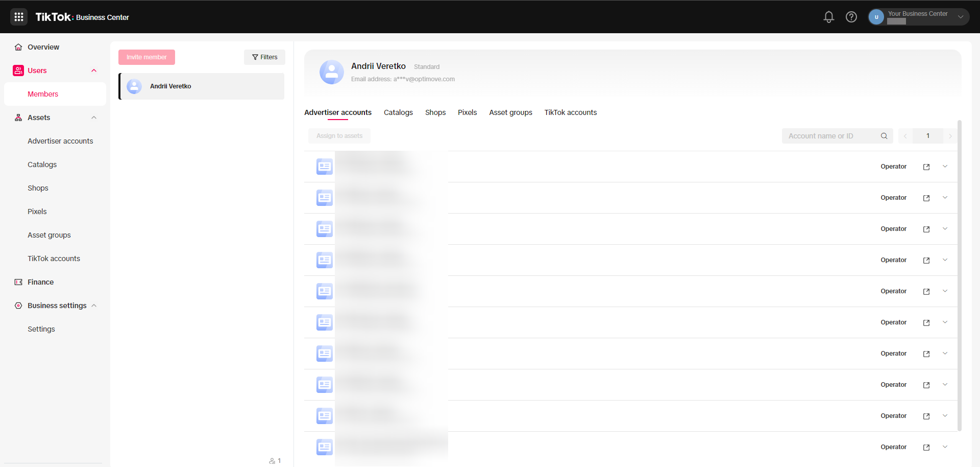Expand the last account row's chevron
The image size is (980, 467).
[x=945, y=447]
